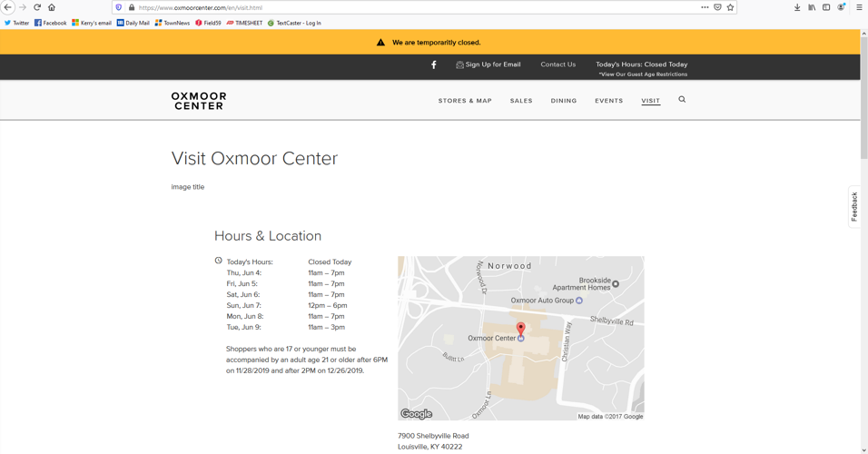The height and width of the screenshot is (454, 868).
Task: Click the clock icon beside Today's Hours
Action: coord(218,261)
